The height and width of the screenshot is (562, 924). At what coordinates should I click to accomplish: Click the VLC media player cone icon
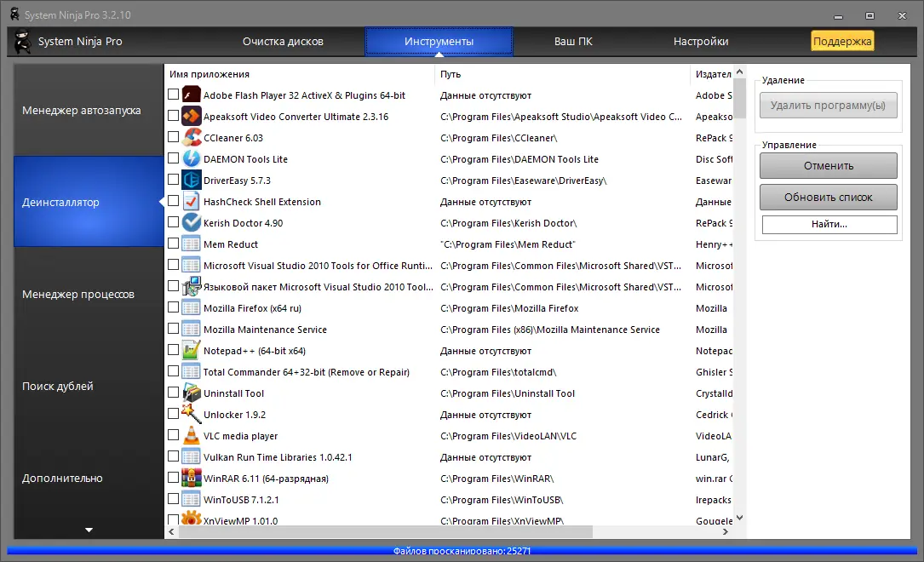[x=191, y=435]
